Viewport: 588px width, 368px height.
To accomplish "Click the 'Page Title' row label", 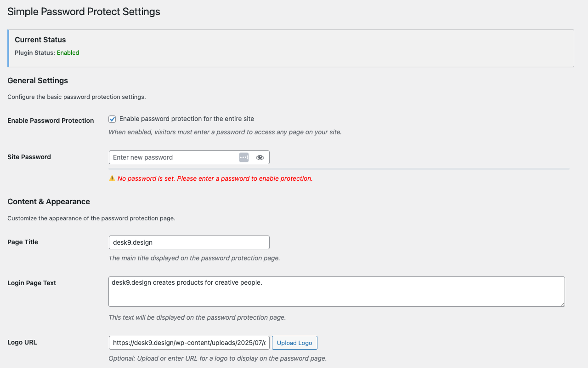I will point(23,242).
